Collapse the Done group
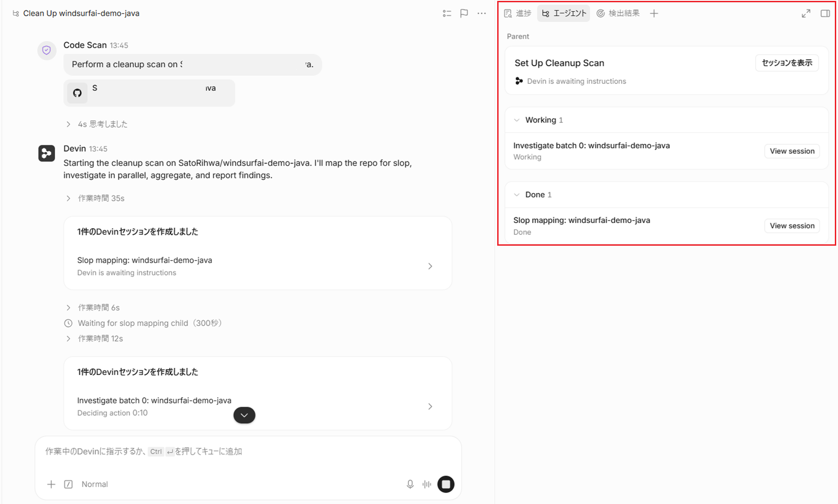The width and height of the screenshot is (838, 504). [517, 195]
